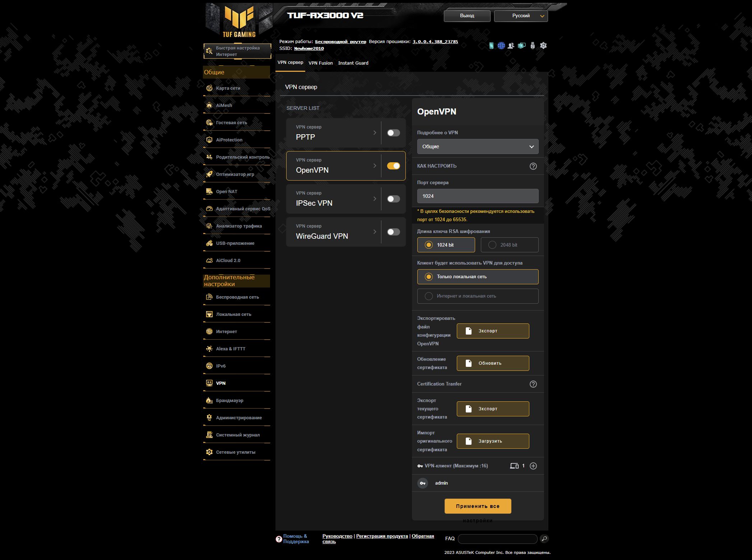Click the settings gear status icon in header
The image size is (752, 560).
pyautogui.click(x=543, y=46)
